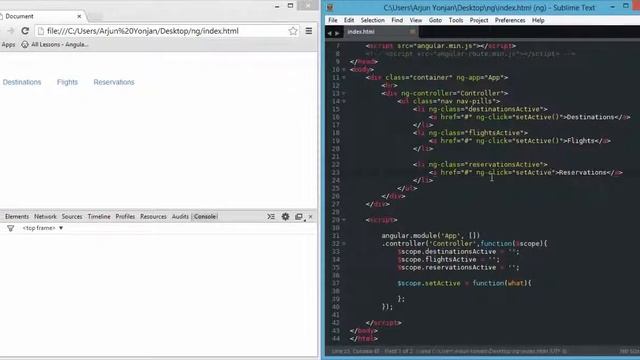Click 'setActive' text on line 23
Viewport: 640px width, 360px height.
point(533,172)
